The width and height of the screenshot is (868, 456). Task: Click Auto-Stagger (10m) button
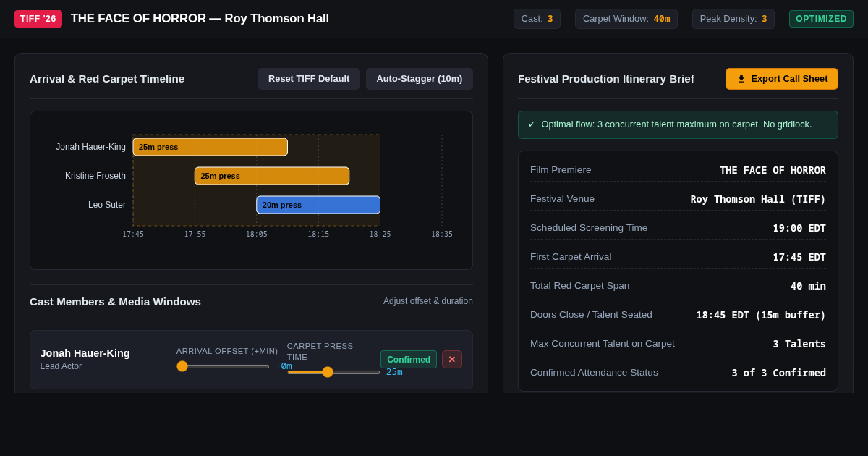(420, 79)
